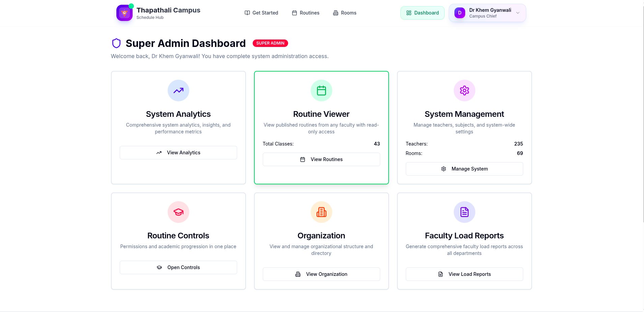Click the System Management gear circle icon
Viewport: 644px width, 312px height.
coord(465,90)
